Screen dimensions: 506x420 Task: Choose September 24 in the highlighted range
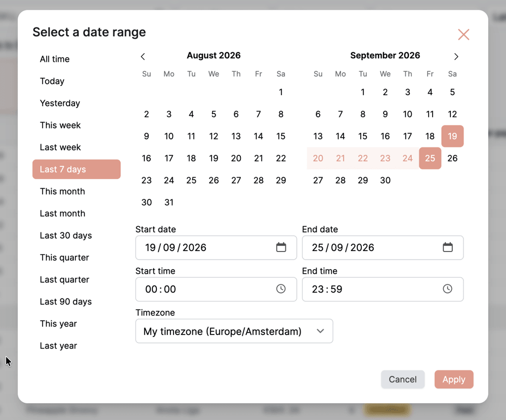[407, 158]
